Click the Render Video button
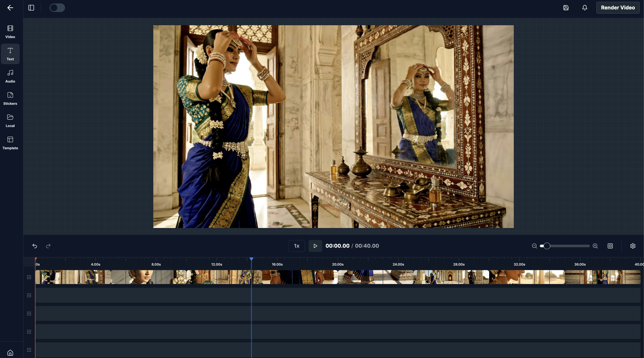 pos(618,8)
